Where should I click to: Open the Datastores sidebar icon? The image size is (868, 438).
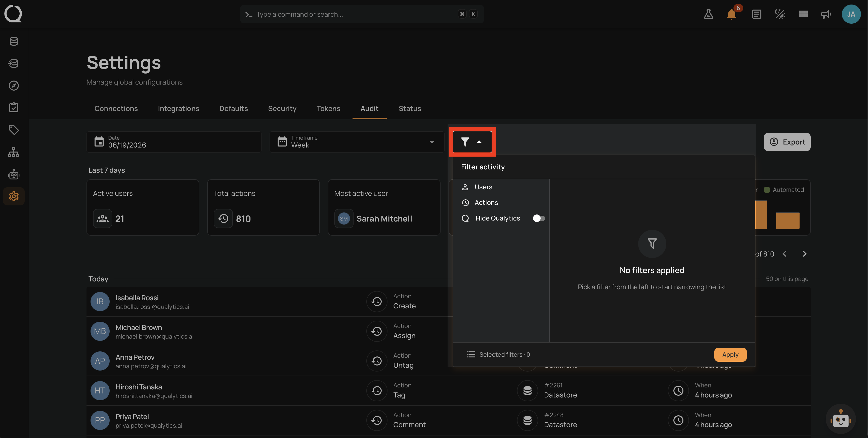(x=14, y=41)
